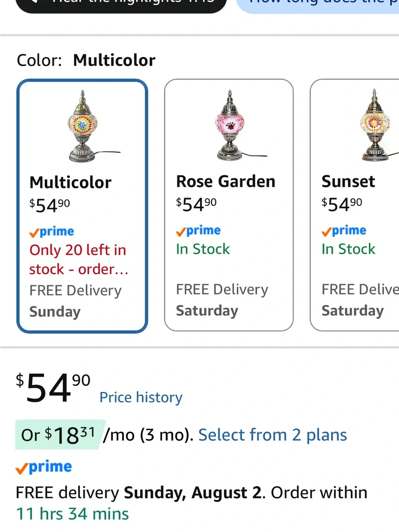The image size is (399, 532).
Task: Select the Sunset lamp image
Action: point(375,125)
